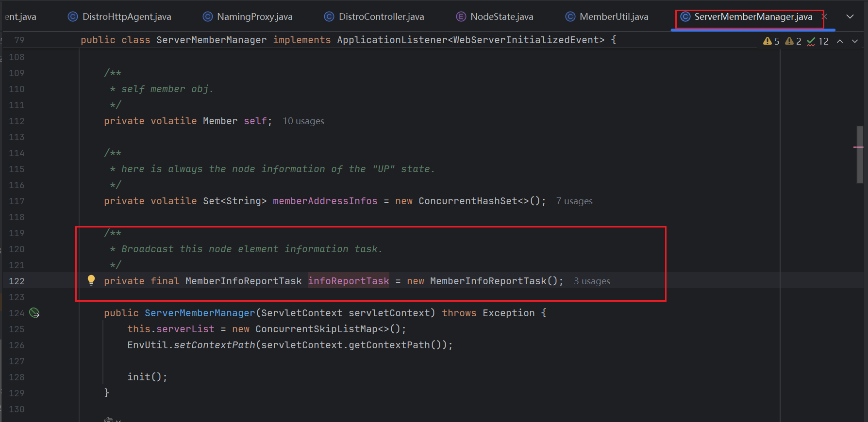Screen dimensions: 868x422
Task: Click the weak warning indicator showing 2
Action: (x=793, y=41)
